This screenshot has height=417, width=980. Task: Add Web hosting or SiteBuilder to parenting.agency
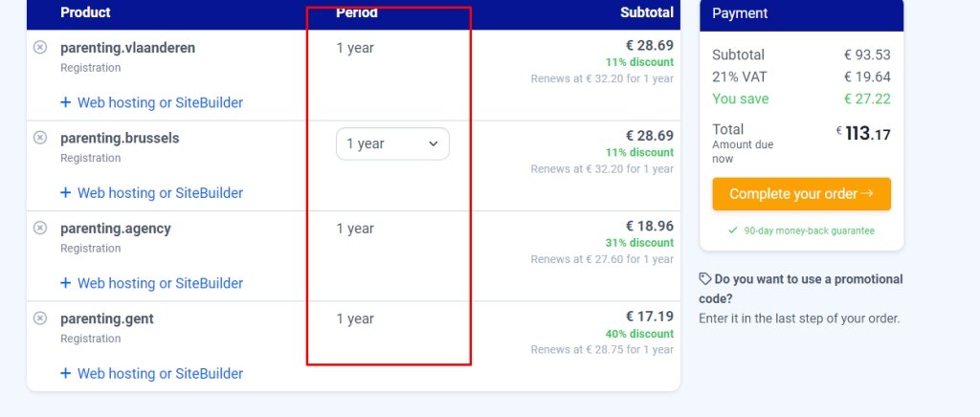(x=160, y=283)
